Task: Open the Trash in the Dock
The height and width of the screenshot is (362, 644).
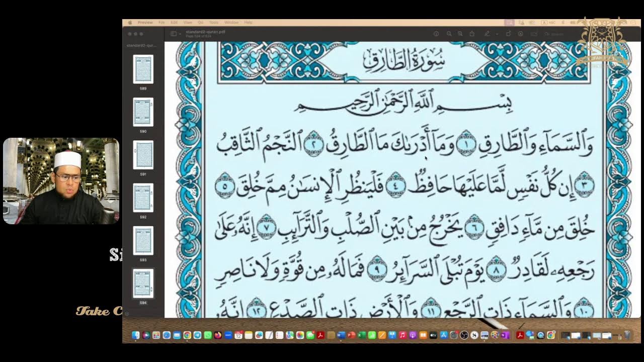Action: (x=627, y=335)
